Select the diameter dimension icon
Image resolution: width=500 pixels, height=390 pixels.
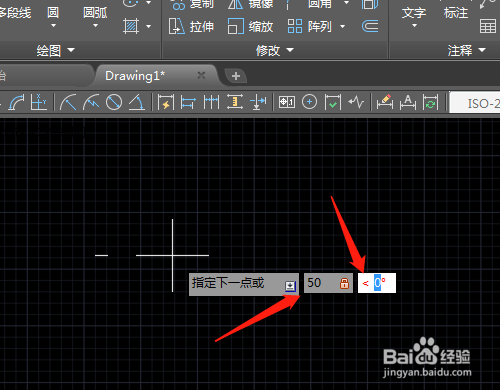pos(114,102)
